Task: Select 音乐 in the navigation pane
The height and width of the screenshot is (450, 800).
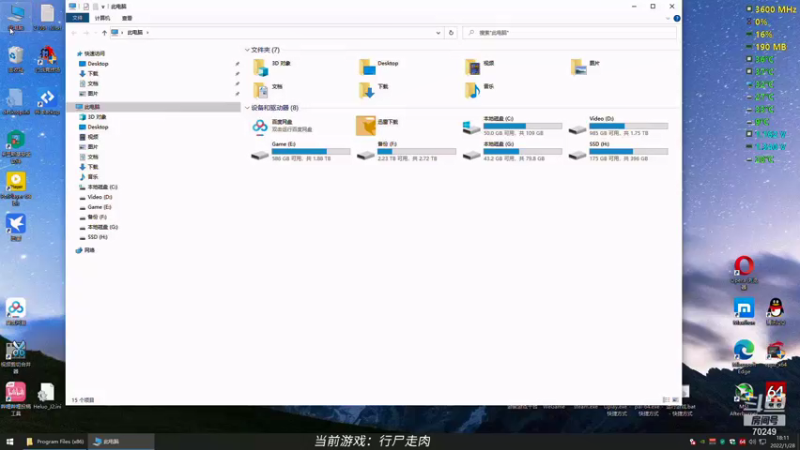Action: [92, 177]
